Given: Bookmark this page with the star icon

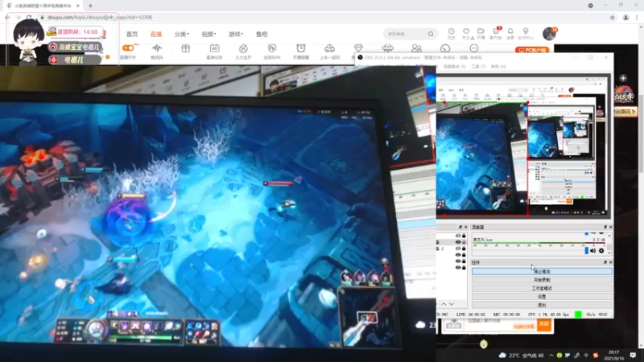Looking at the screenshot, I should pos(613,17).
